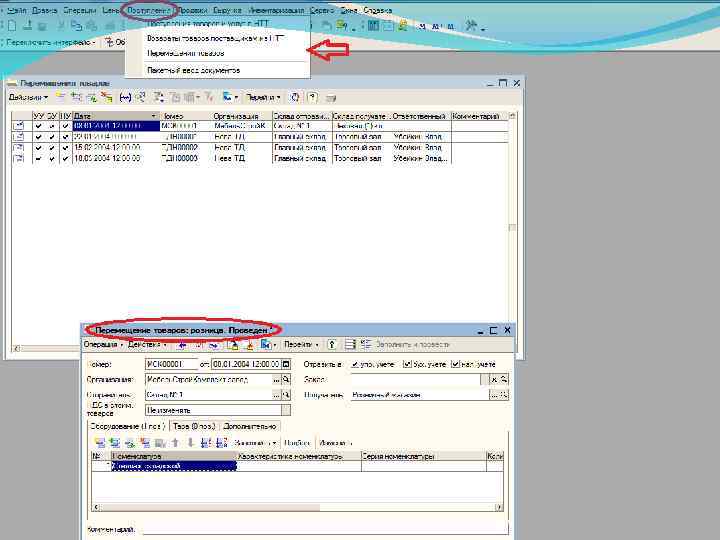Screen dimensions: 720x540
Task: Open the Операции menu
Action: [x=79, y=10]
